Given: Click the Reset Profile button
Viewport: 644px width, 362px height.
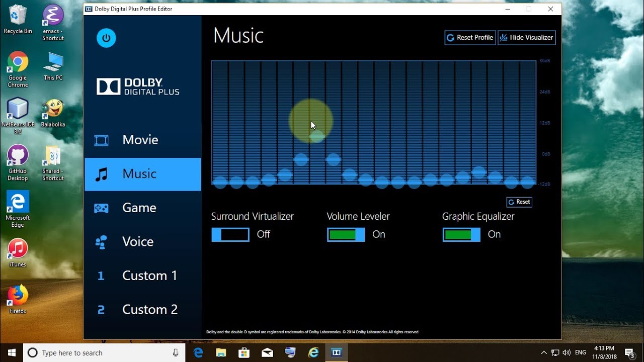Looking at the screenshot, I should [470, 38].
